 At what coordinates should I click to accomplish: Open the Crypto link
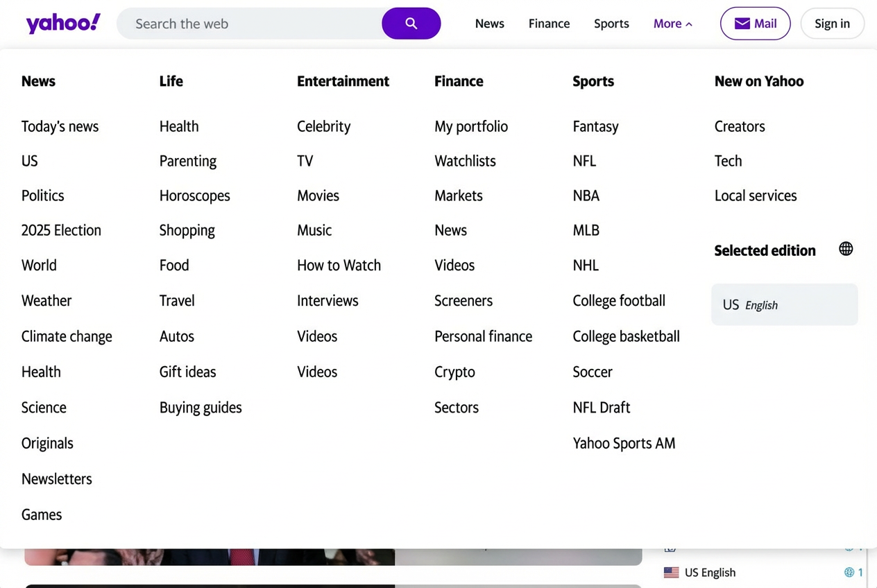point(455,372)
